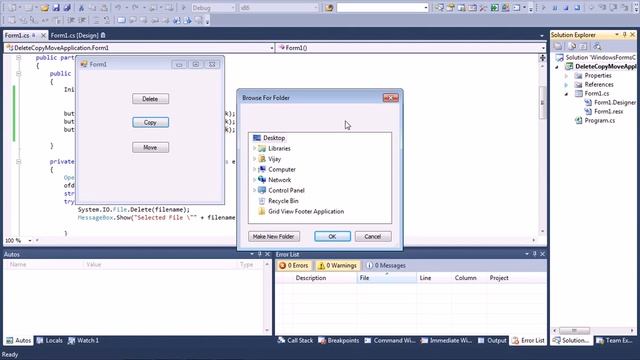
Task: Click the Form1.Designer file icon
Action: 588,102
